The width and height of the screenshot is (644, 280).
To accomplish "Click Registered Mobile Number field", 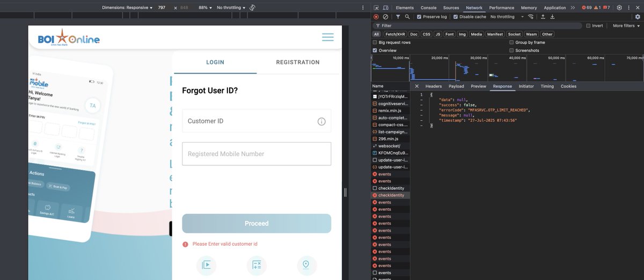I will 257,154.
